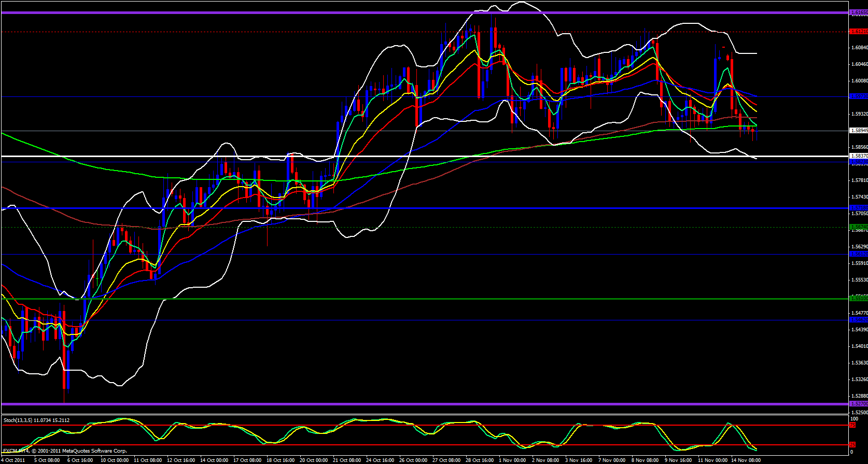Select the stochastic 25 level tag
Viewport: 868px width, 464px height.
tap(852, 445)
